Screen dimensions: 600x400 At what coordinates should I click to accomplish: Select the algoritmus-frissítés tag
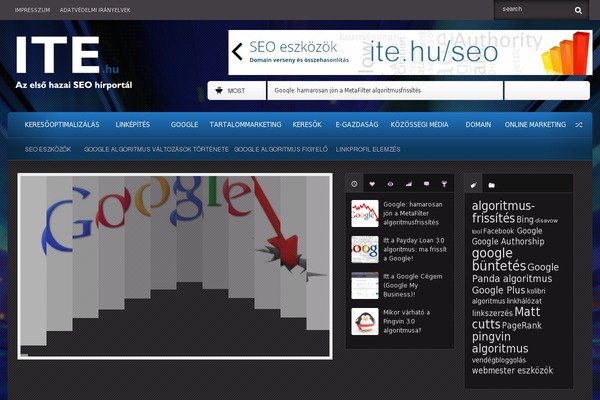coord(503,212)
